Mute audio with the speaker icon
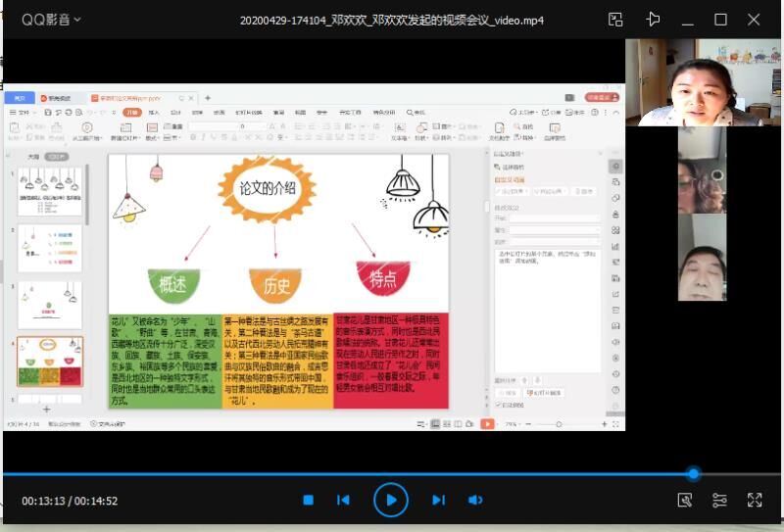This screenshot has height=532, width=784. pyautogui.click(x=475, y=500)
